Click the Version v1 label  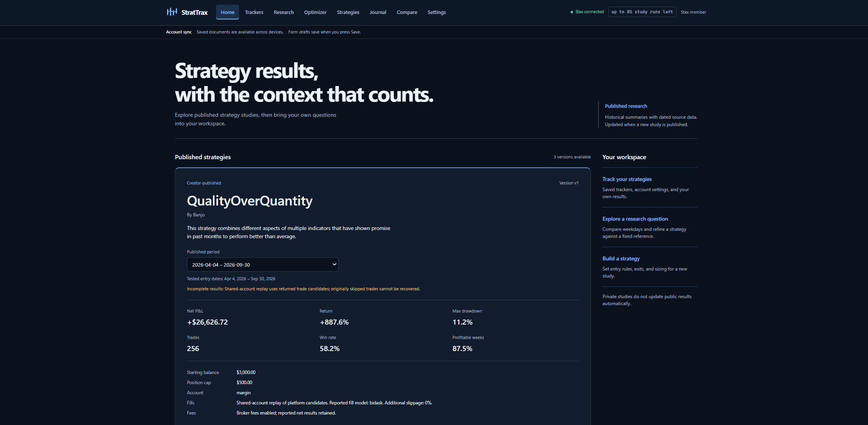coord(569,183)
